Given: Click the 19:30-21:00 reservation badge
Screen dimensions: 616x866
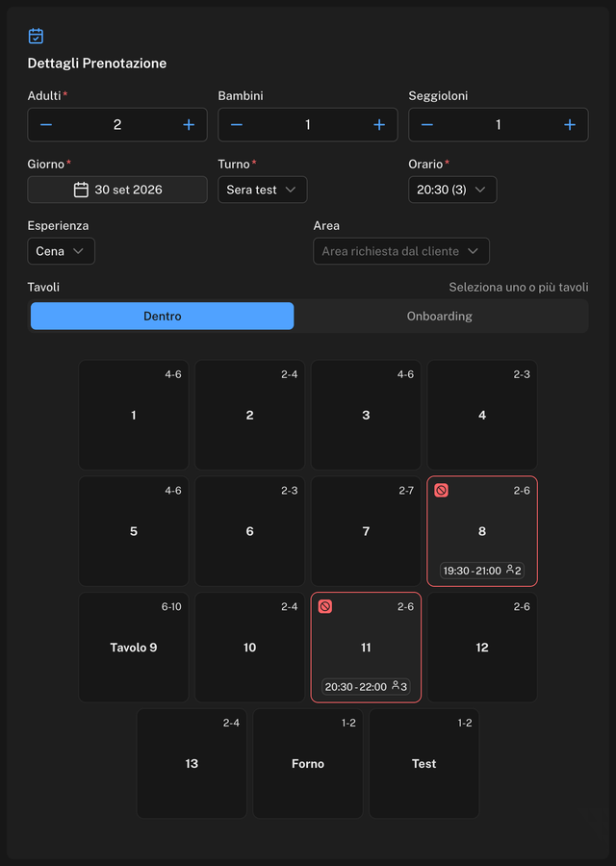Looking at the screenshot, I should (x=482, y=571).
